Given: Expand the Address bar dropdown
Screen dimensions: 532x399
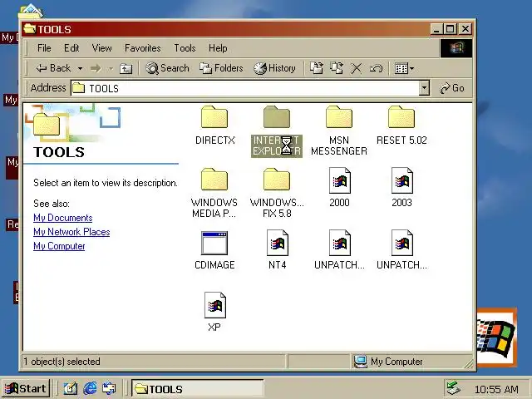Looking at the screenshot, I should coord(424,88).
